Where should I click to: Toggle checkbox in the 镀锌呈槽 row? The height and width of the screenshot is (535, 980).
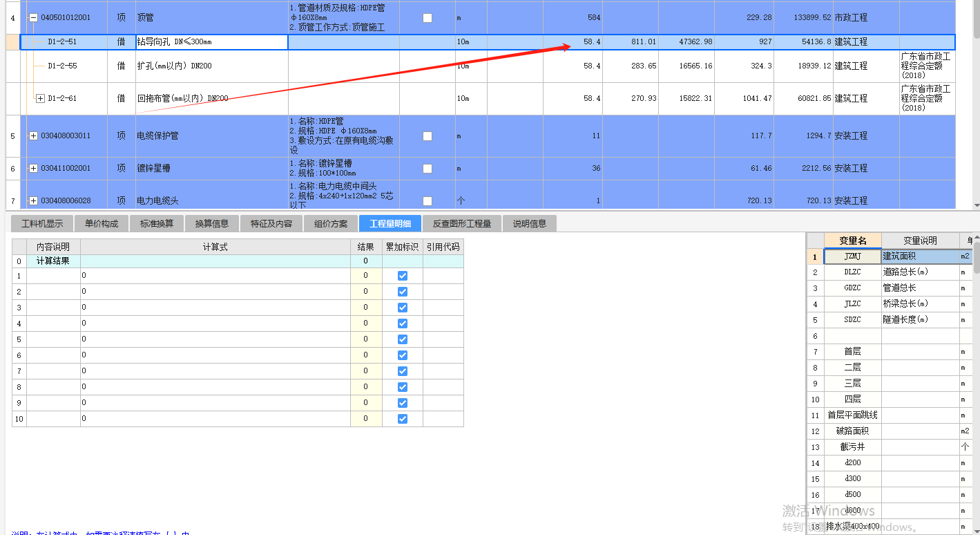coord(427,169)
